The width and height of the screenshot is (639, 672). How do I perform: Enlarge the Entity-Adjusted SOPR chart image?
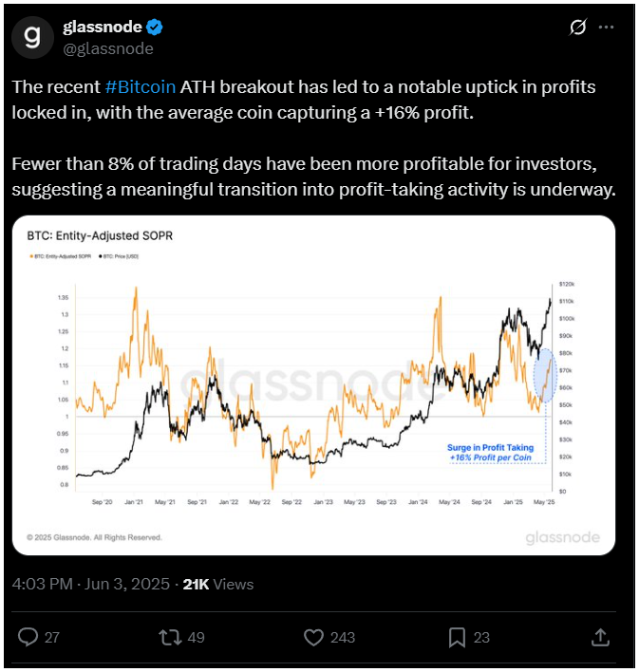[x=314, y=385]
